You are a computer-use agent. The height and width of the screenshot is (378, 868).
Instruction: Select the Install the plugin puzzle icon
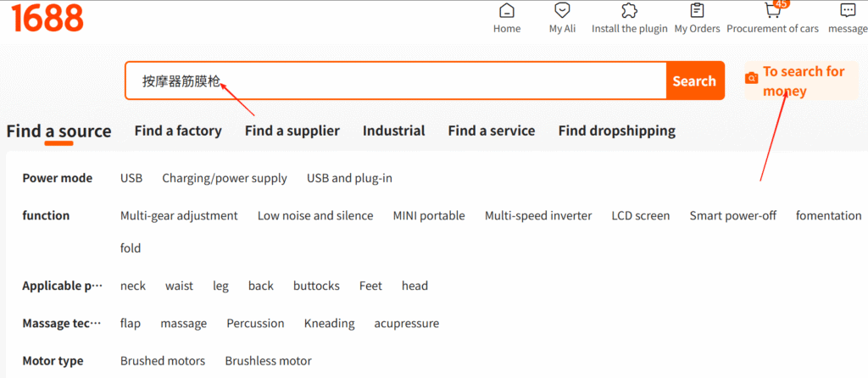click(x=630, y=10)
